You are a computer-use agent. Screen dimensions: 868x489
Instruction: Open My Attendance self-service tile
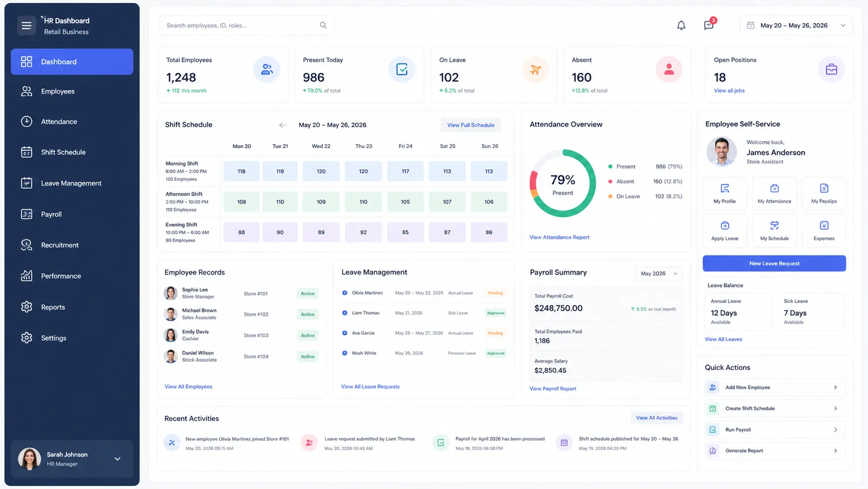(774, 193)
